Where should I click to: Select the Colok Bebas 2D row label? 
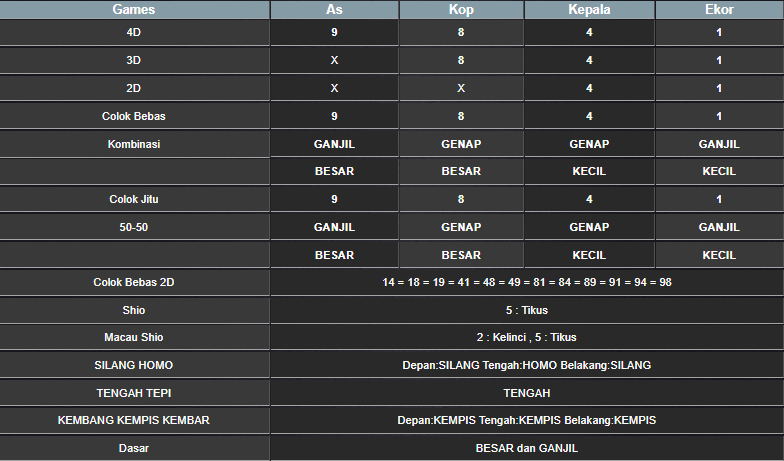(134, 282)
